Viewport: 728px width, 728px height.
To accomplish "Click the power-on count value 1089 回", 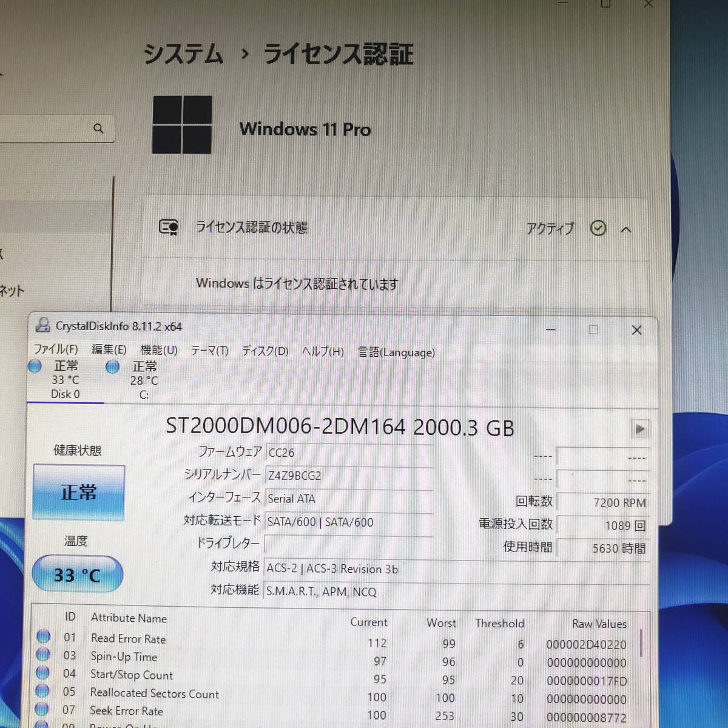I will pos(603,525).
